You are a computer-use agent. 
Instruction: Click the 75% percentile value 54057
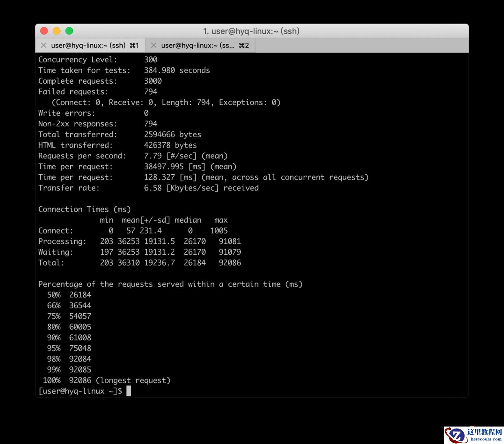[80, 316]
